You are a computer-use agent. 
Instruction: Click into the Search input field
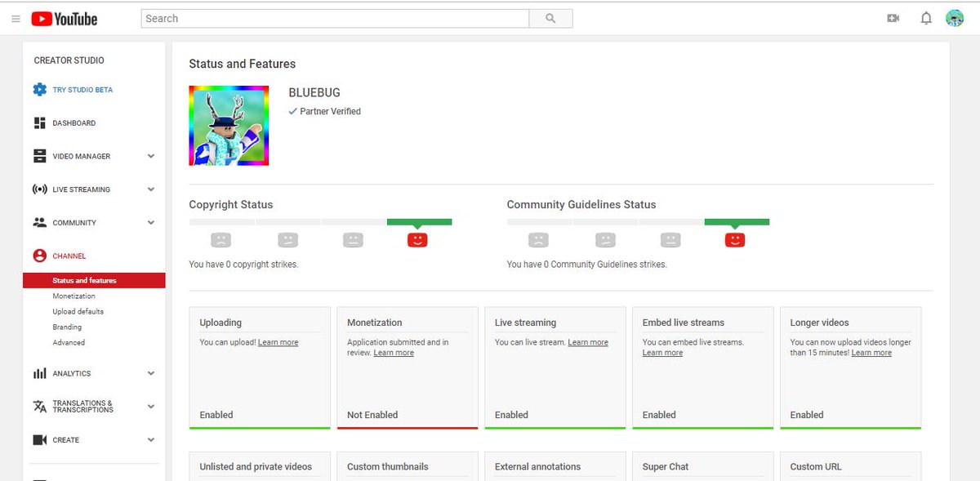[335, 19]
